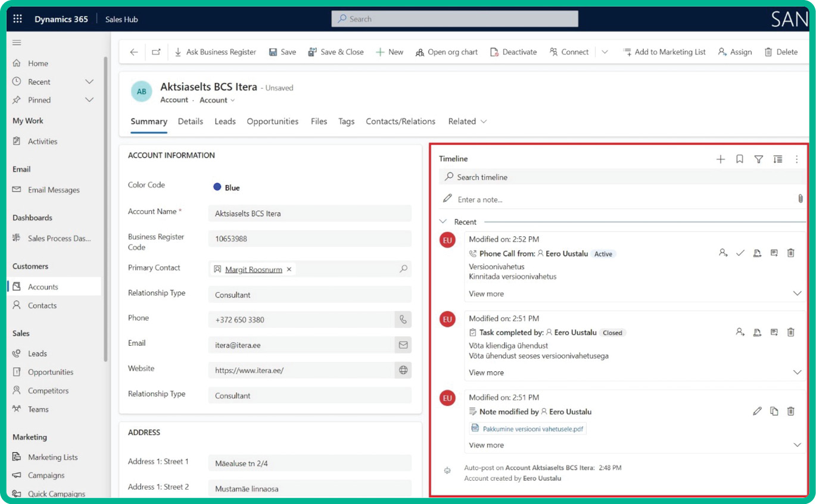Remove Margit Roosnurm from Primary Contact
This screenshot has width=816, height=504.
pyautogui.click(x=289, y=270)
